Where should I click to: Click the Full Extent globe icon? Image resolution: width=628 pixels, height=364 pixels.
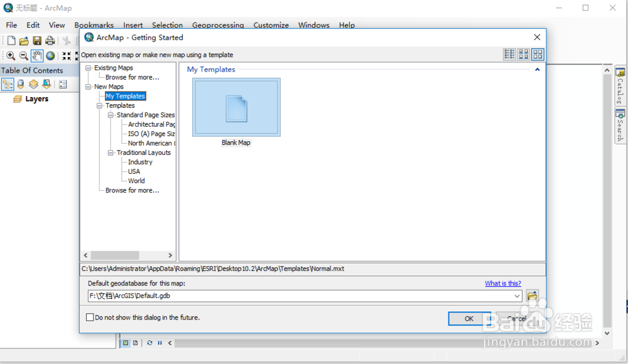pos(50,56)
